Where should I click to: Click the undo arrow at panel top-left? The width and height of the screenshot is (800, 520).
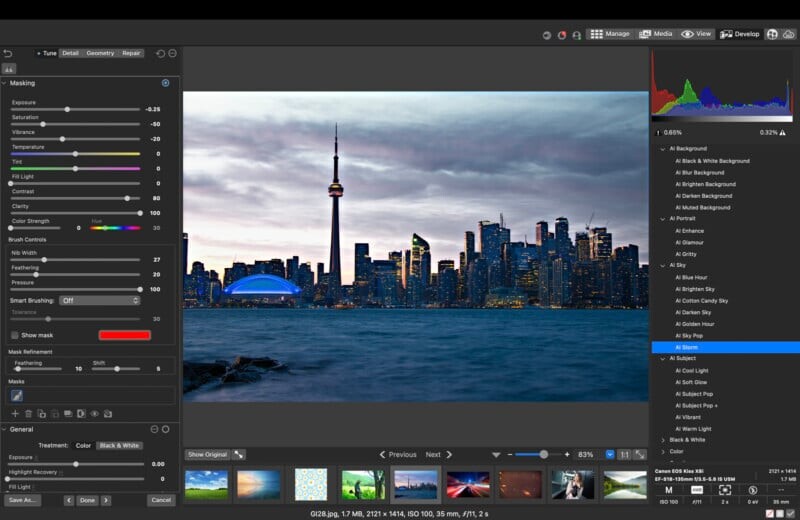point(8,53)
